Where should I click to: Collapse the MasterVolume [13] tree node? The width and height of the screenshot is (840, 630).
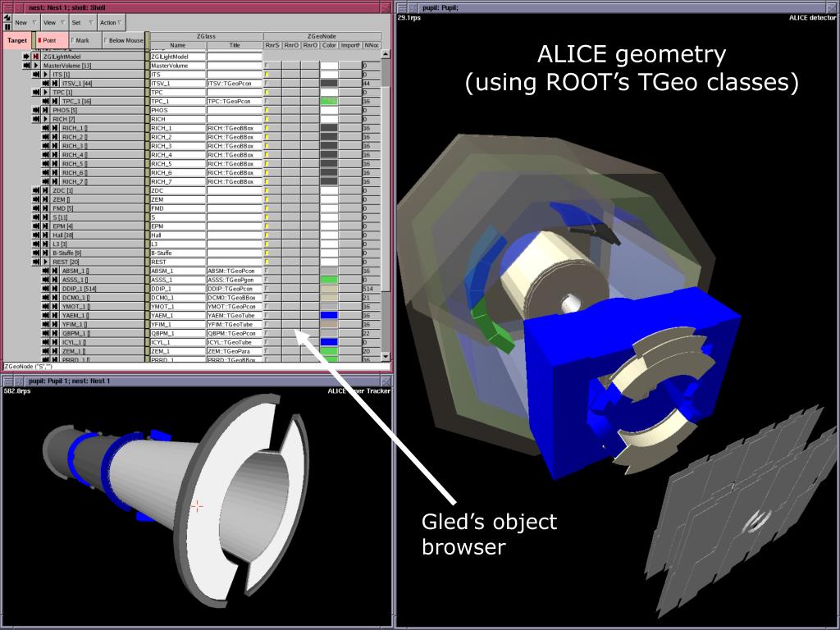[x=35, y=66]
